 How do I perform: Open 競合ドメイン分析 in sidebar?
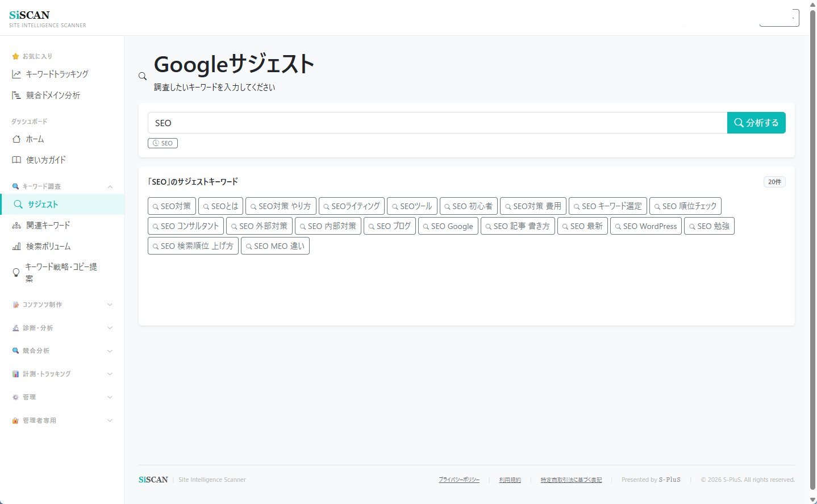point(62,95)
